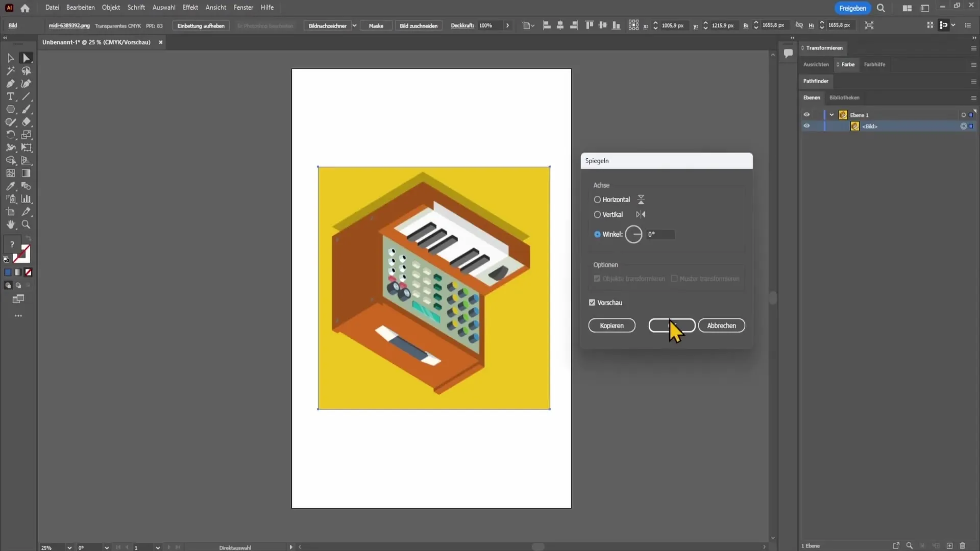
Task: Open the Objekt menu
Action: (x=111, y=8)
